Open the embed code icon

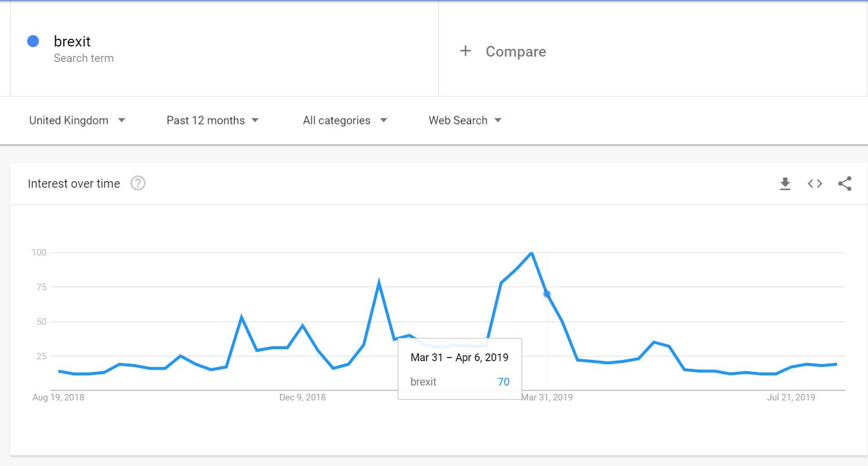[x=815, y=184]
